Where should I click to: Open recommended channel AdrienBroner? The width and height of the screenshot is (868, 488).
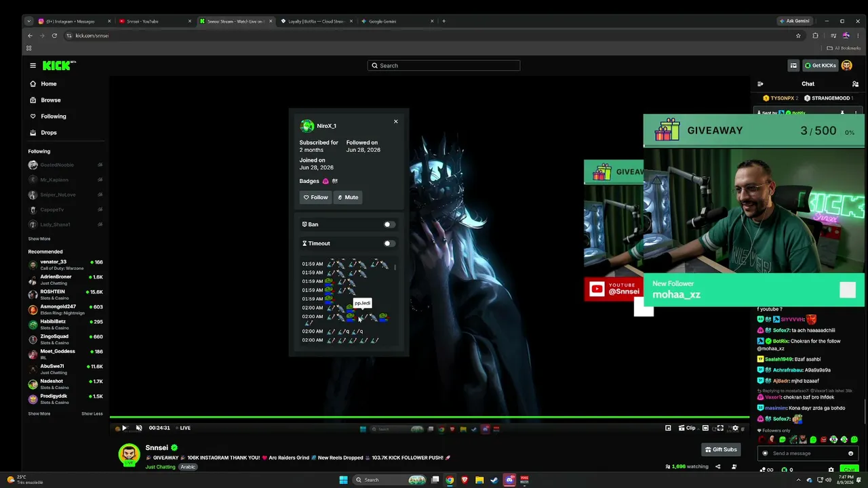pos(66,280)
